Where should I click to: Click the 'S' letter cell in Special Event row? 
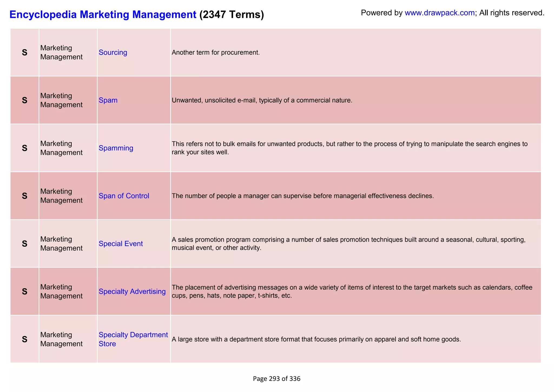(25, 244)
